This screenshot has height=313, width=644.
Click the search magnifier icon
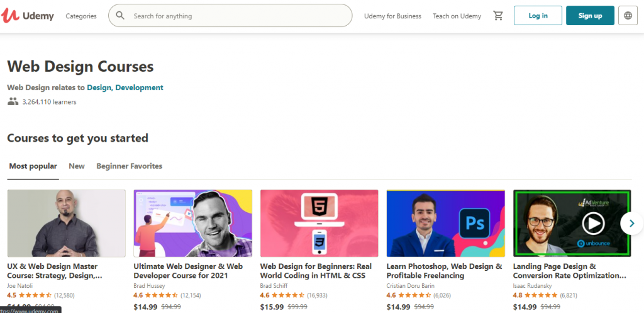[x=120, y=16]
